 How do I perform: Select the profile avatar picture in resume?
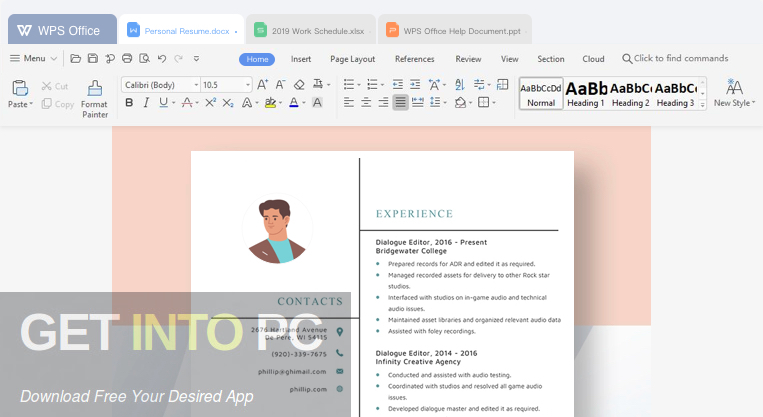277,229
